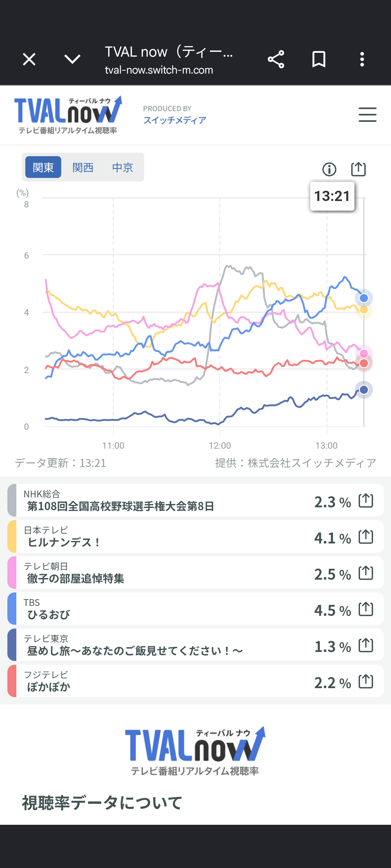
Task: Expand the browser tab chevron down arrow
Action: (x=72, y=60)
